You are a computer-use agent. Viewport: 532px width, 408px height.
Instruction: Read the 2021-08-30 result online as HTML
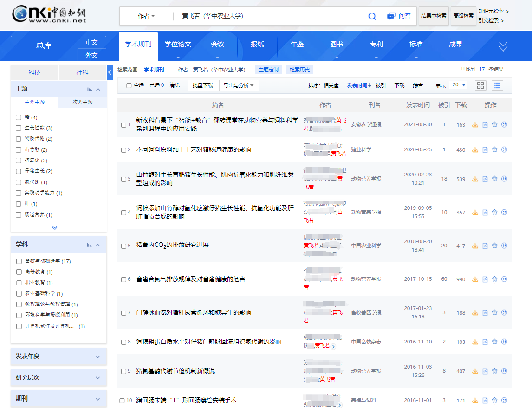pos(485,125)
